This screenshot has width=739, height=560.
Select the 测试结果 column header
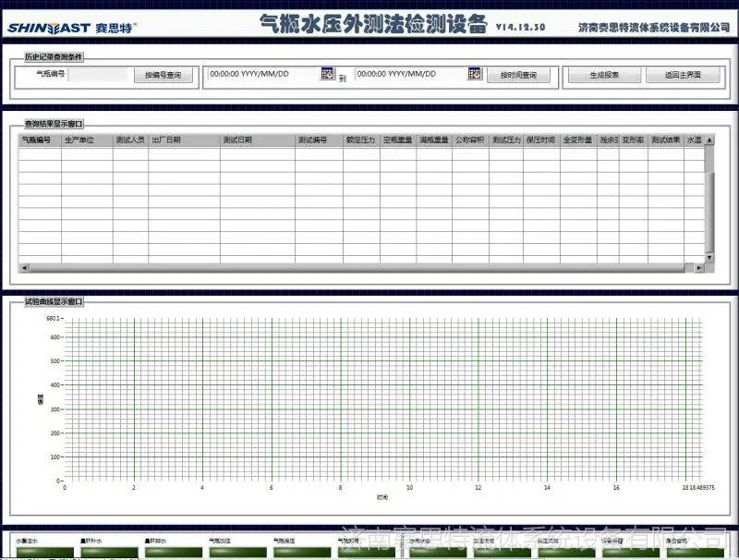tap(665, 140)
